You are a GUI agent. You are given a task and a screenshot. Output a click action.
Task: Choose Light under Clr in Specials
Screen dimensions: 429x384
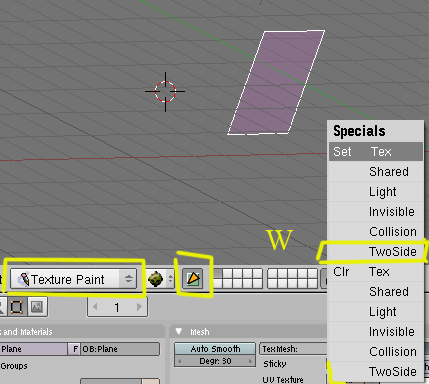(x=376, y=312)
